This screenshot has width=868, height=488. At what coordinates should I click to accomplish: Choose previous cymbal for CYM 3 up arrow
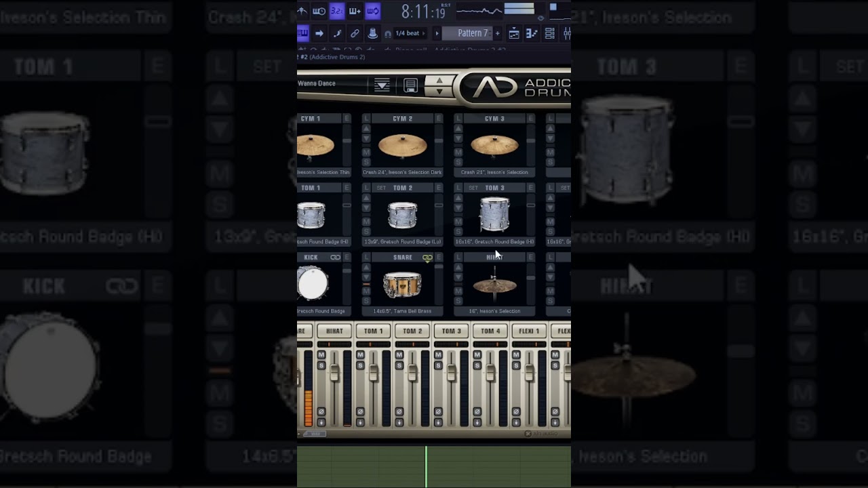(x=458, y=129)
